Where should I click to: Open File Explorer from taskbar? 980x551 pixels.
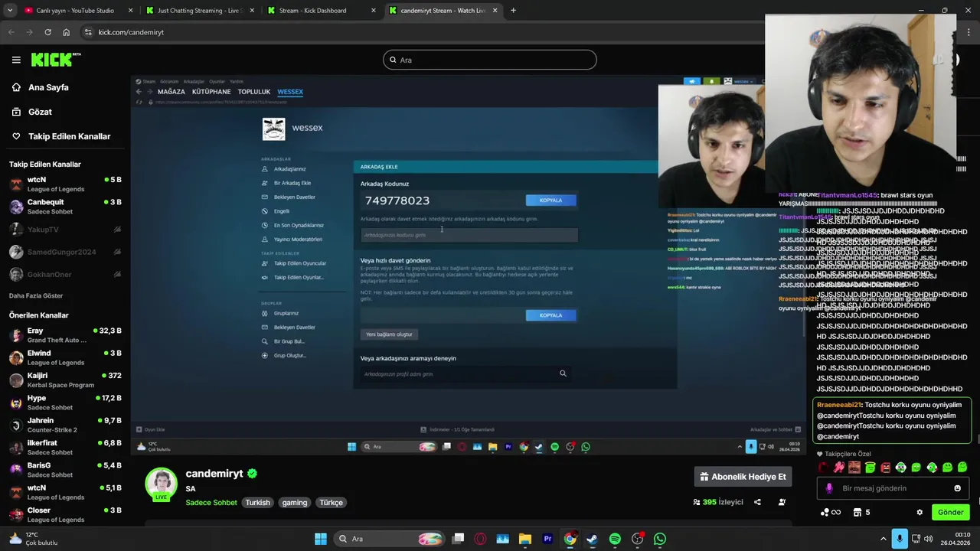click(525, 539)
